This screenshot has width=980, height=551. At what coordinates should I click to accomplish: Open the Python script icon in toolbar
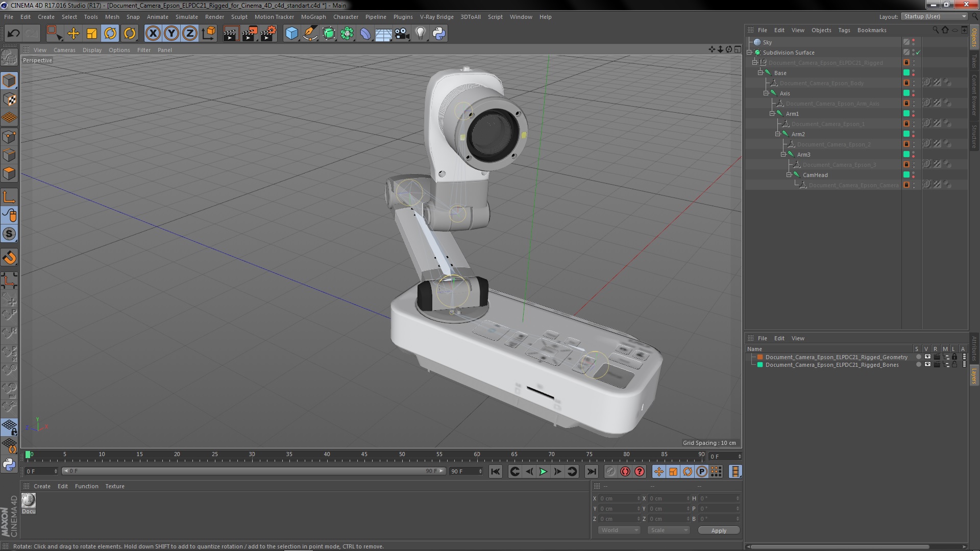pyautogui.click(x=439, y=34)
